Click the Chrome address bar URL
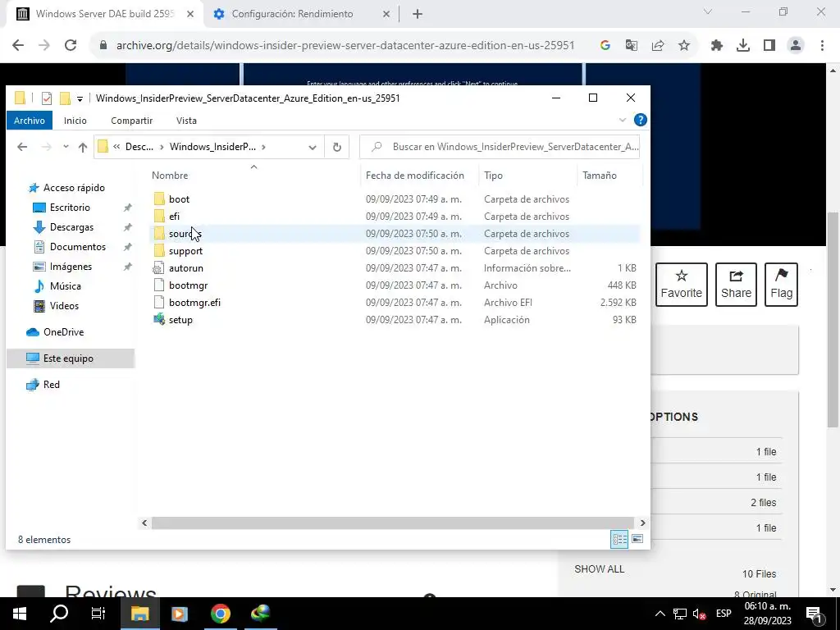The image size is (840, 630). point(345,46)
